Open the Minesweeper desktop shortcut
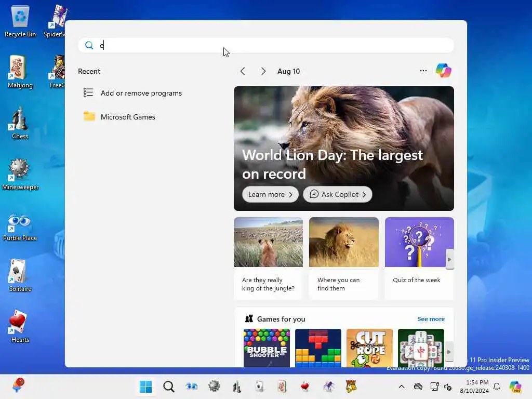Viewport: 532px width, 399px height. [20, 174]
